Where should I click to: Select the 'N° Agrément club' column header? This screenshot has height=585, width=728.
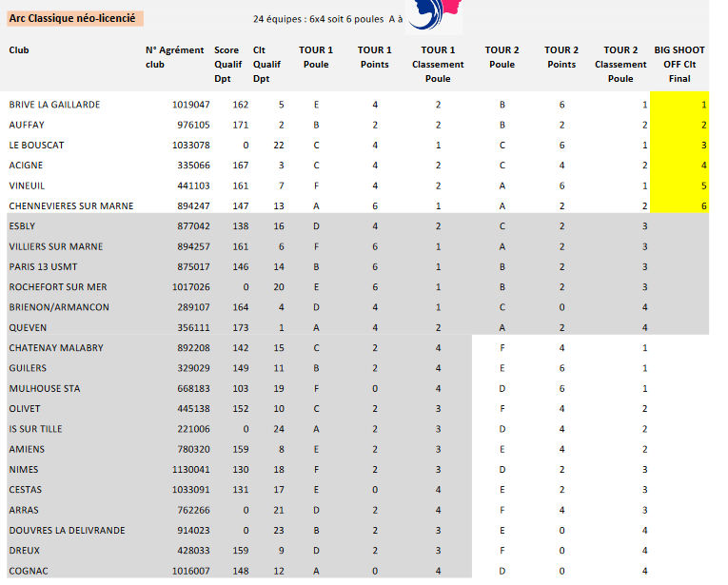point(174,57)
